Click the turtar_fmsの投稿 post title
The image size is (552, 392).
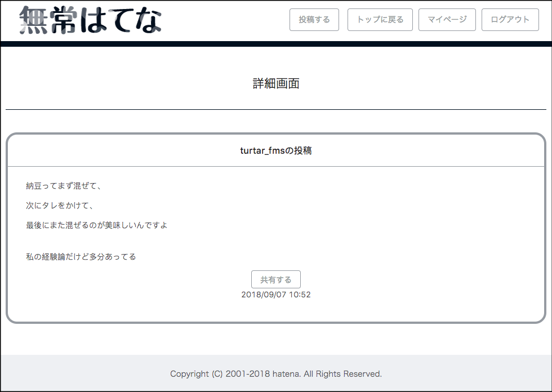pos(276,150)
